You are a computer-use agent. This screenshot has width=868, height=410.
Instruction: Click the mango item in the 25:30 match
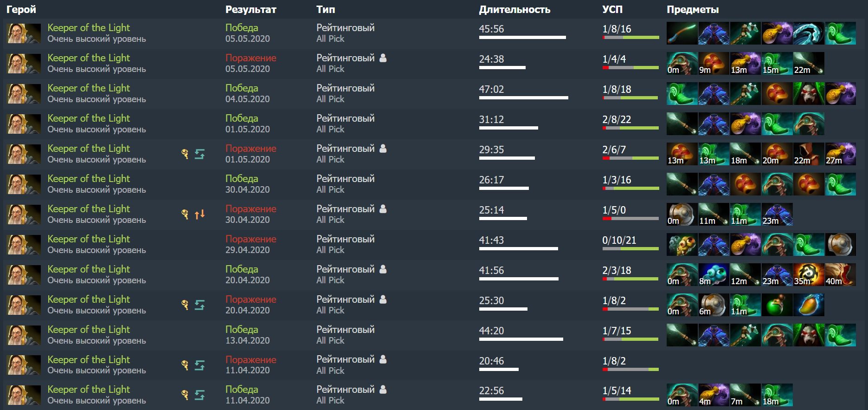coord(809,305)
